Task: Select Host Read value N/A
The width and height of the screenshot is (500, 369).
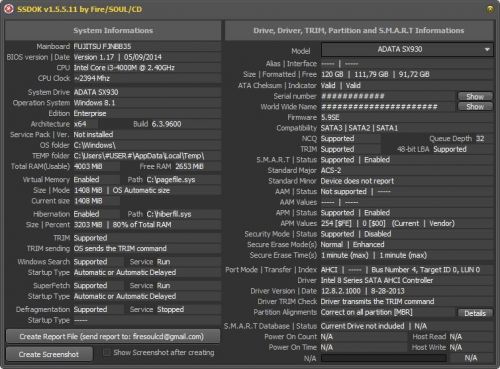Action: (x=456, y=337)
